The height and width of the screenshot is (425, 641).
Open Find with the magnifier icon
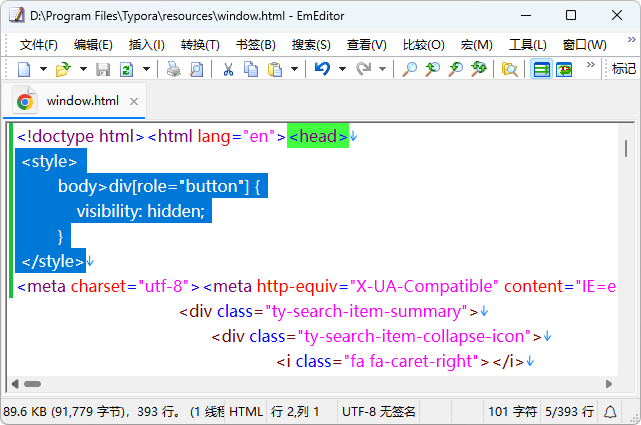coord(410,69)
